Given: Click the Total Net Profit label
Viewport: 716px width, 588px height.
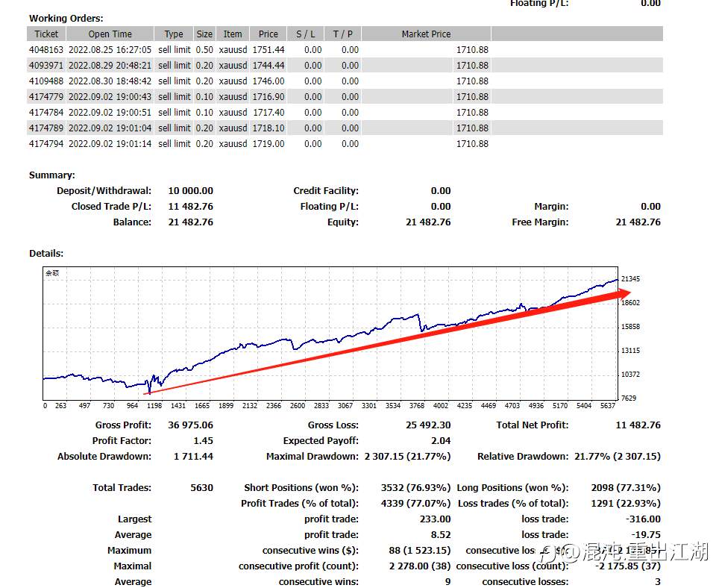Looking at the screenshot, I should (533, 425).
